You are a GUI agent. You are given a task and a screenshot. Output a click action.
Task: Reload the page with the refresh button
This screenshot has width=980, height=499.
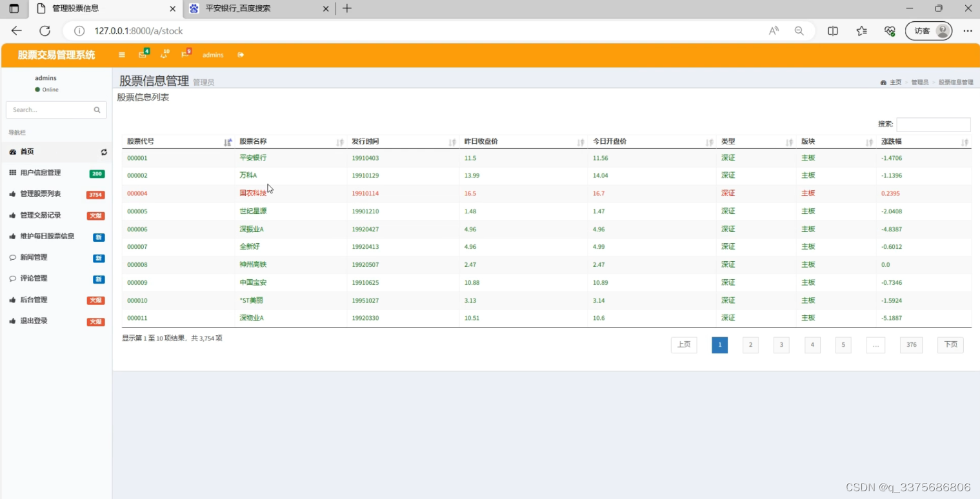pos(45,30)
